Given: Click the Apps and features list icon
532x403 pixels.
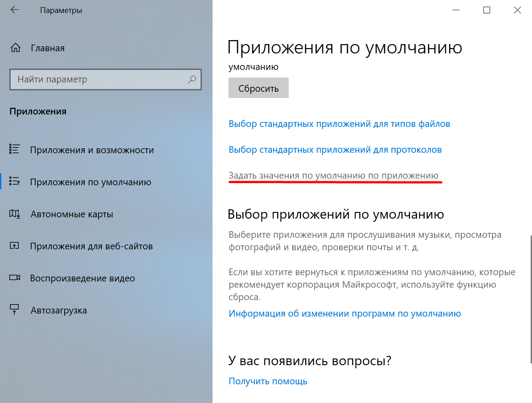Looking at the screenshot, I should coord(14,149).
